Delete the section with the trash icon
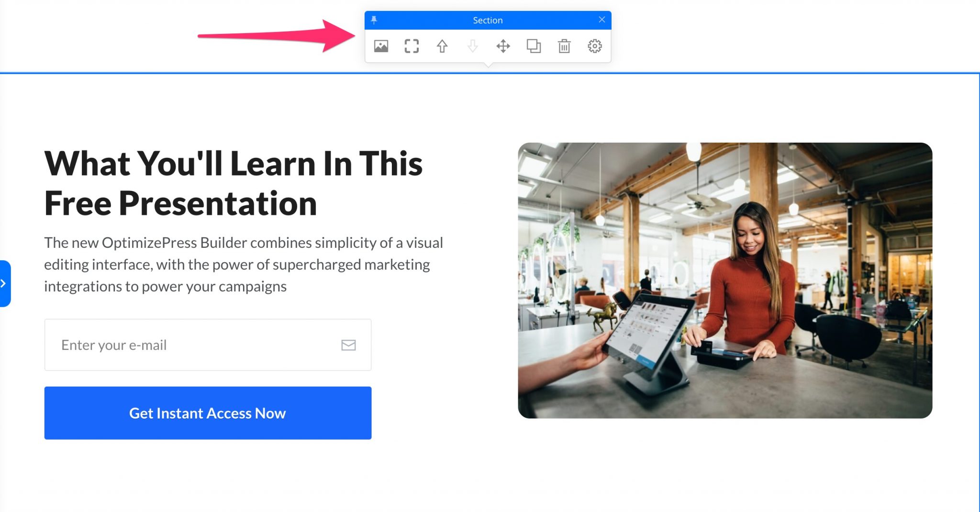This screenshot has width=980, height=512. [565, 46]
